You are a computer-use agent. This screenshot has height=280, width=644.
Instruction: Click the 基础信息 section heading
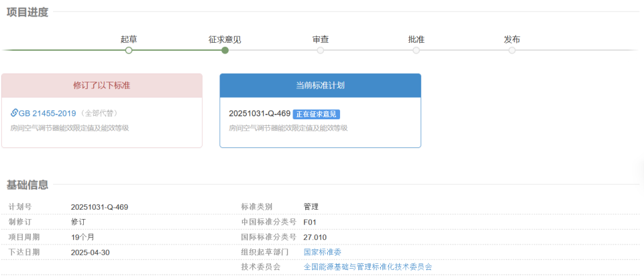tap(27, 185)
